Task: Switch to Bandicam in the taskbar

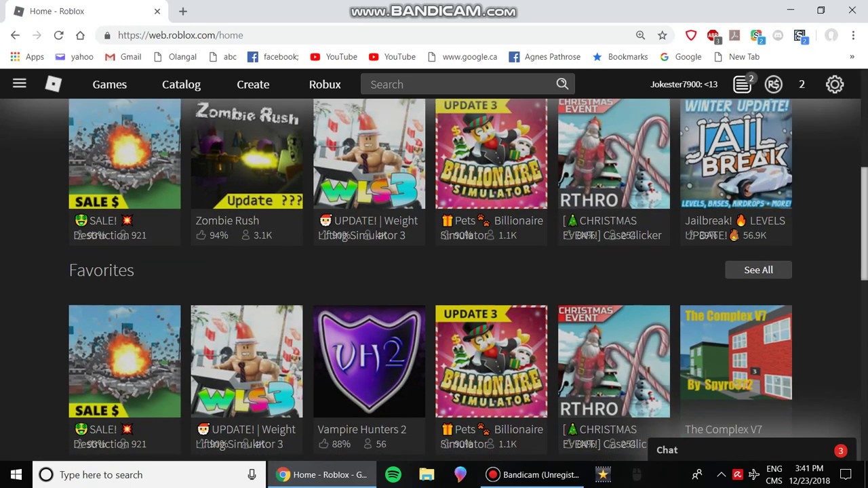Action: [532, 474]
